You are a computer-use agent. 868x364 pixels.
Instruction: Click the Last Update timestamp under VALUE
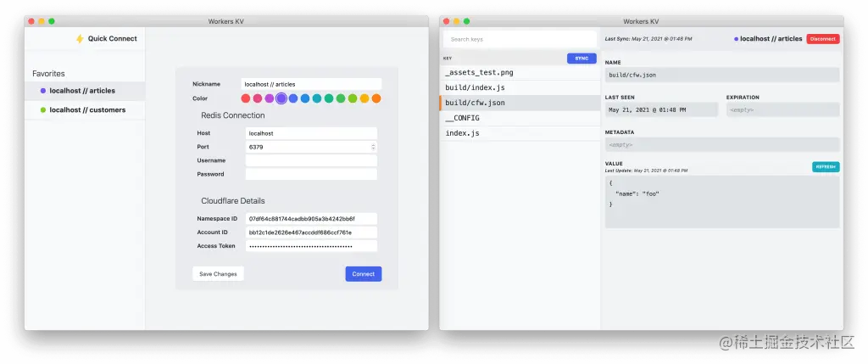tap(647, 171)
